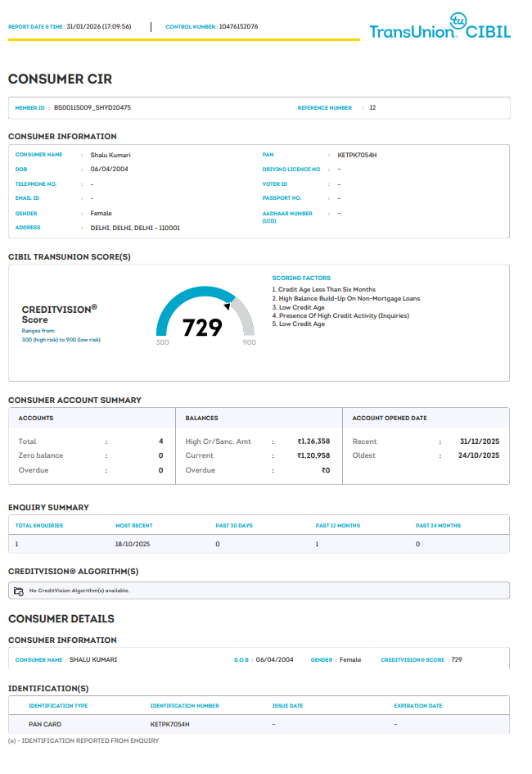Select factor High Balance Build-Up On Non-Mortgage Loans
This screenshot has height=774, width=532.
coord(349,299)
